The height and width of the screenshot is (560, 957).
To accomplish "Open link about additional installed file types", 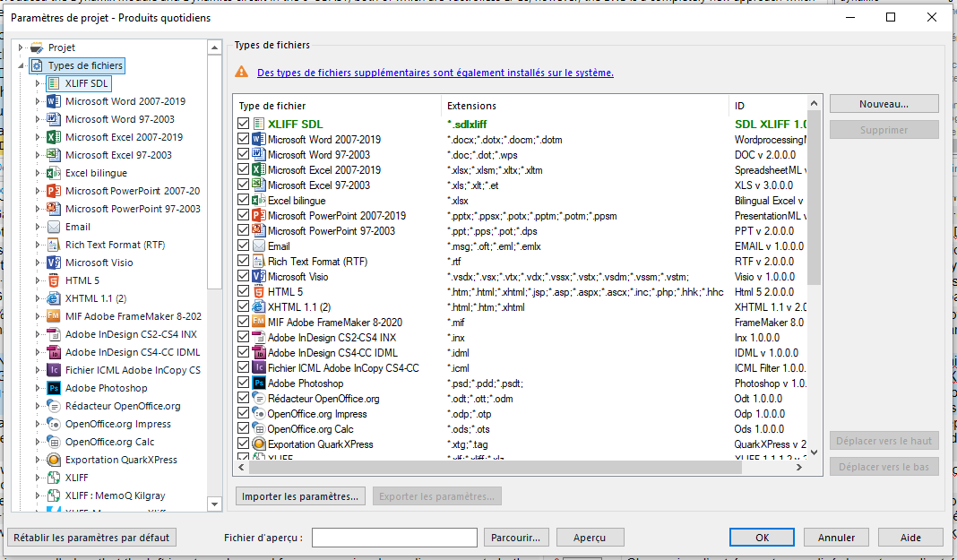I will coord(435,73).
